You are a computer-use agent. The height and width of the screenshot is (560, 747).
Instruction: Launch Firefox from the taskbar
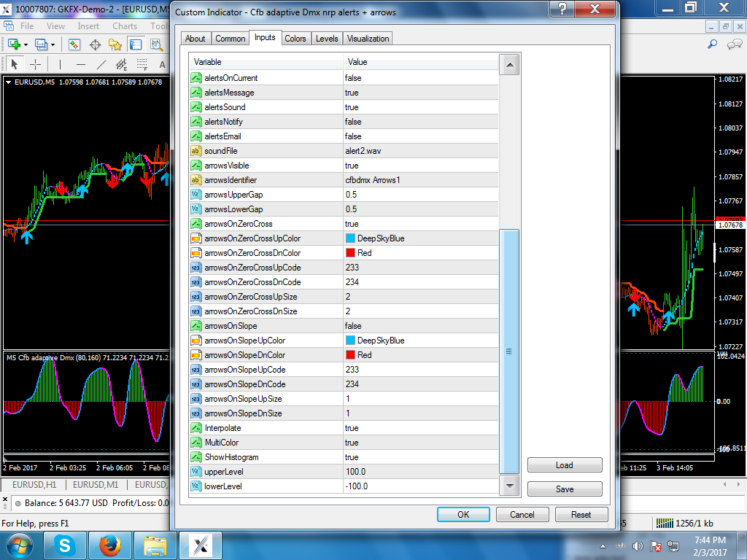pos(109,545)
